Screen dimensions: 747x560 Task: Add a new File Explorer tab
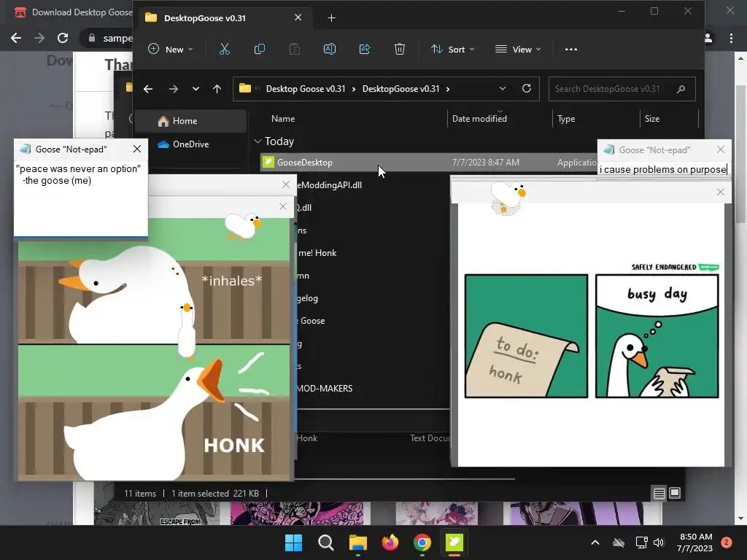point(332,18)
